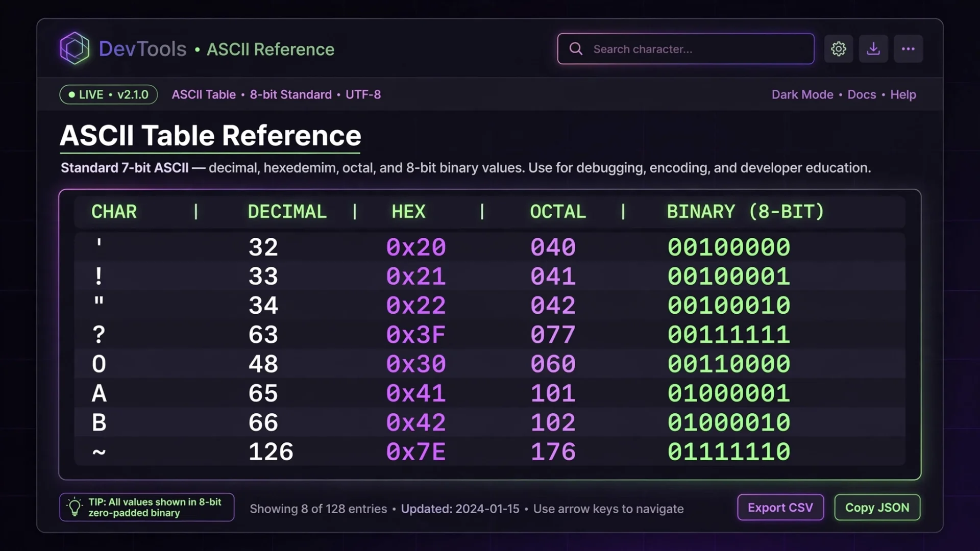Viewport: 980px width, 551px height.
Task: Open the three-dots more menu
Action: 908,49
